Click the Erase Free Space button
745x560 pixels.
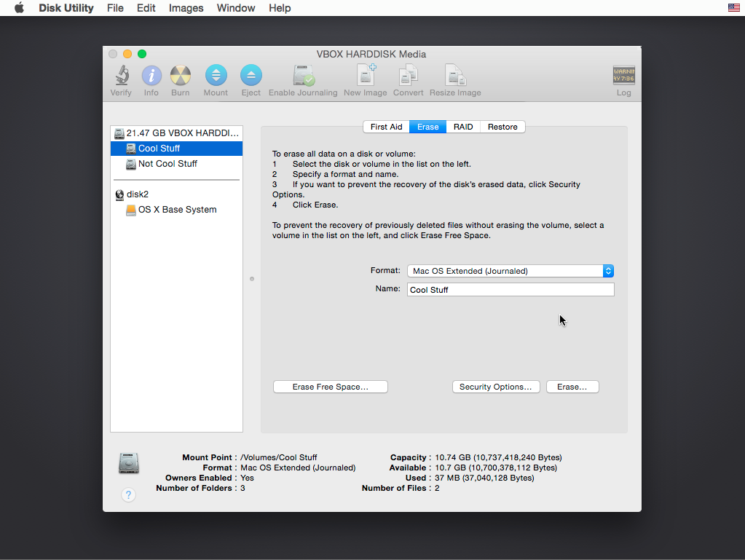tap(331, 387)
